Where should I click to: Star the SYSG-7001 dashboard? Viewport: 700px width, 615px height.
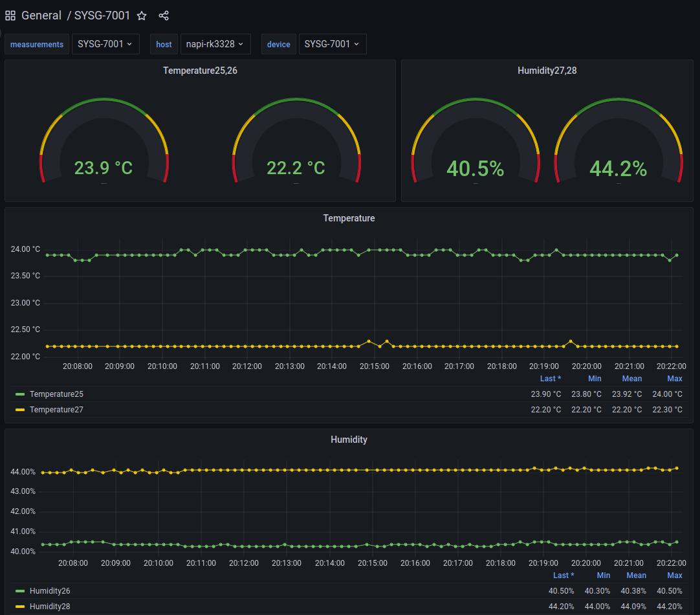[142, 16]
